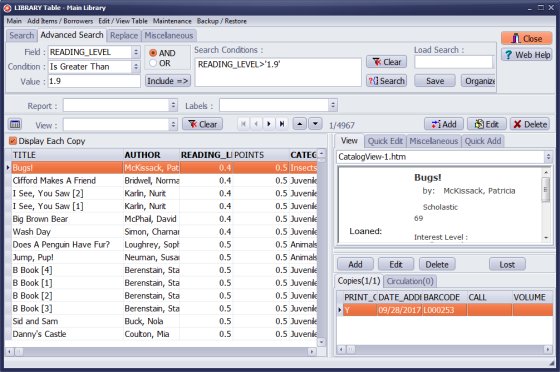
Task: Go to previous record navigation arrow
Action: pyautogui.click(x=256, y=124)
